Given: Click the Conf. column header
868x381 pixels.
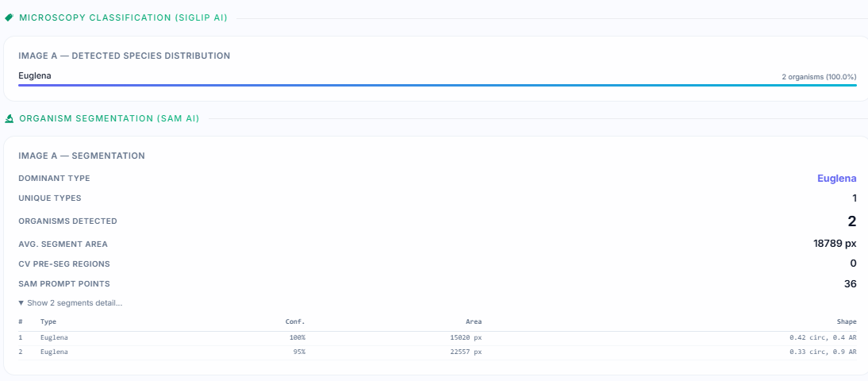Looking at the screenshot, I should [295, 321].
